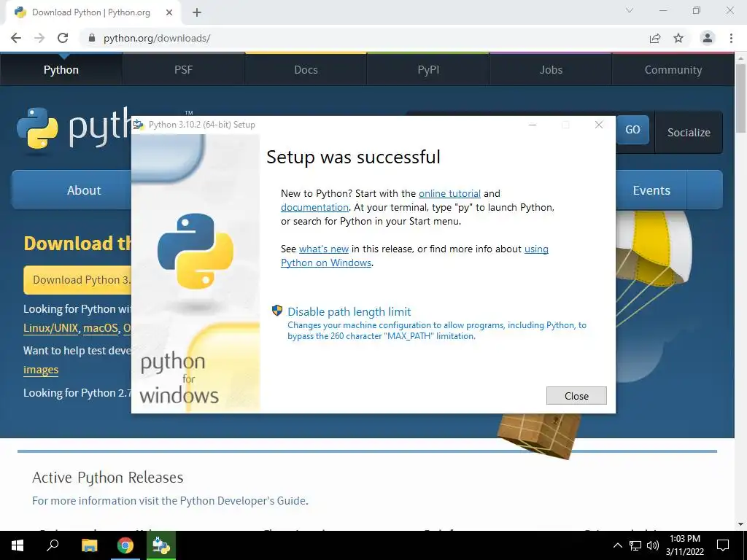747x560 pixels.
Task: Click the page vertical scrollbar thumb
Action: 741,98
